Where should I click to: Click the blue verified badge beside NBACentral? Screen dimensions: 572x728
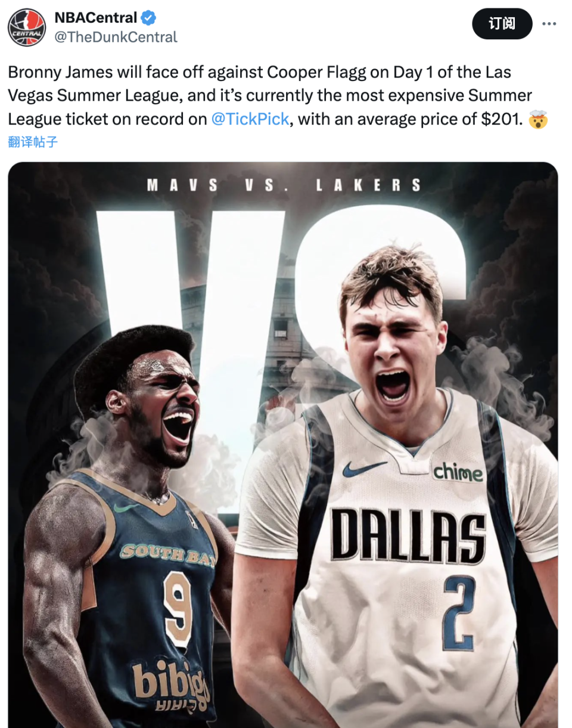click(x=148, y=18)
